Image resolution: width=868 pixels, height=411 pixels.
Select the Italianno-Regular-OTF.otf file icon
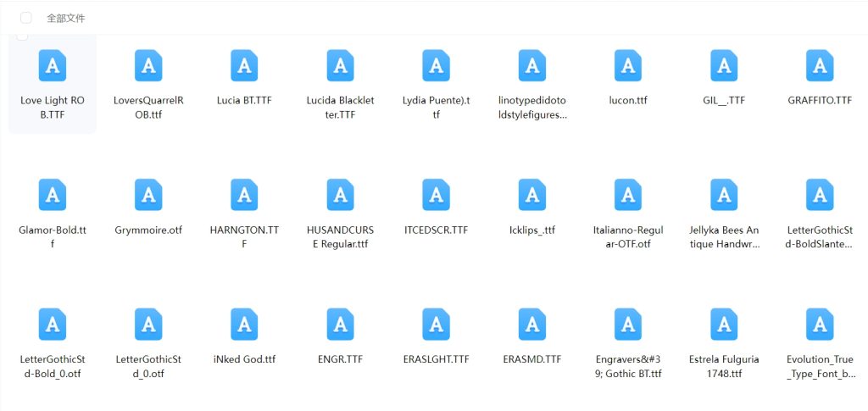tap(627, 195)
